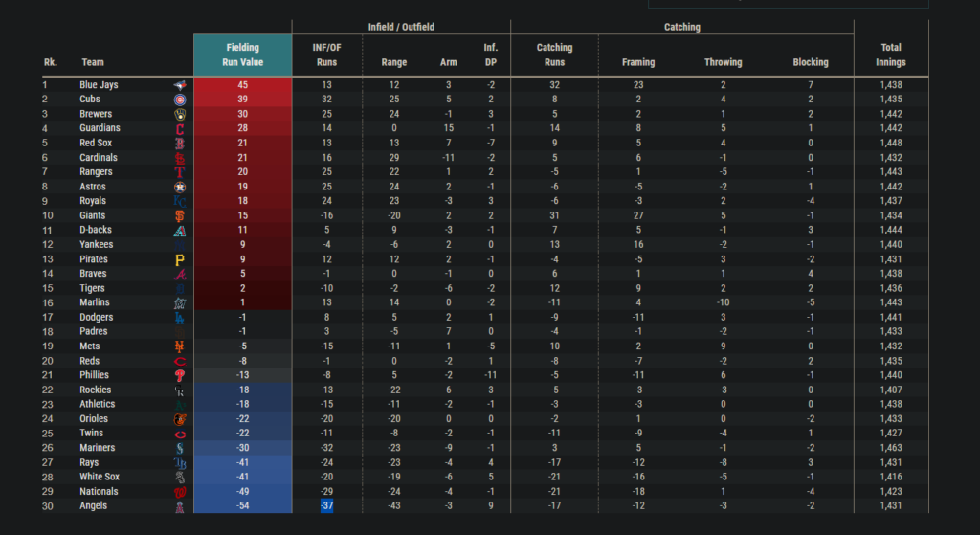Open the Dodgers team row link
Image resolution: width=980 pixels, height=535 pixels.
[x=97, y=317]
